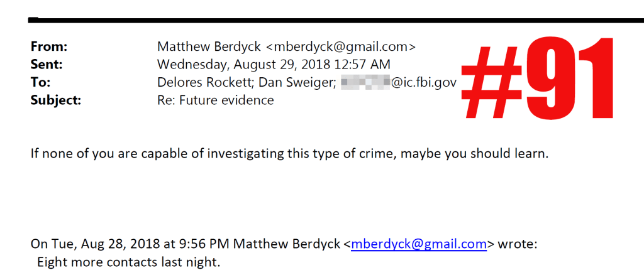This screenshot has width=644, height=280.
Task: Click the 'From:' field label
Action: (x=48, y=46)
